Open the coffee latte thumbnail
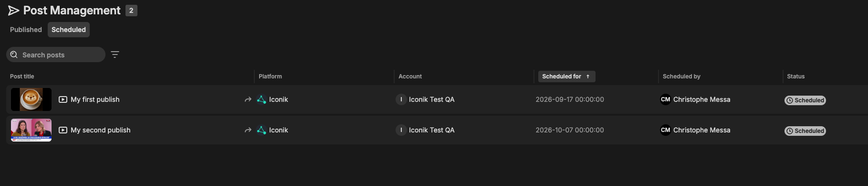 pyautogui.click(x=31, y=99)
